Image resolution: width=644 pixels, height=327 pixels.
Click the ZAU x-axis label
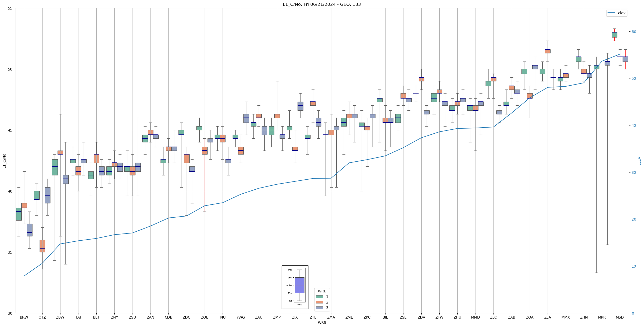pos(259,317)
